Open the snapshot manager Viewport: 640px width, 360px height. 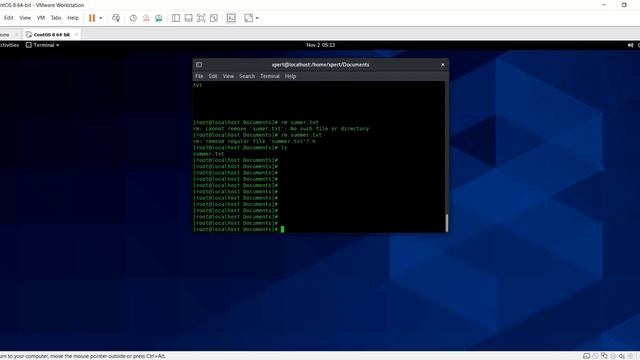tap(158, 18)
